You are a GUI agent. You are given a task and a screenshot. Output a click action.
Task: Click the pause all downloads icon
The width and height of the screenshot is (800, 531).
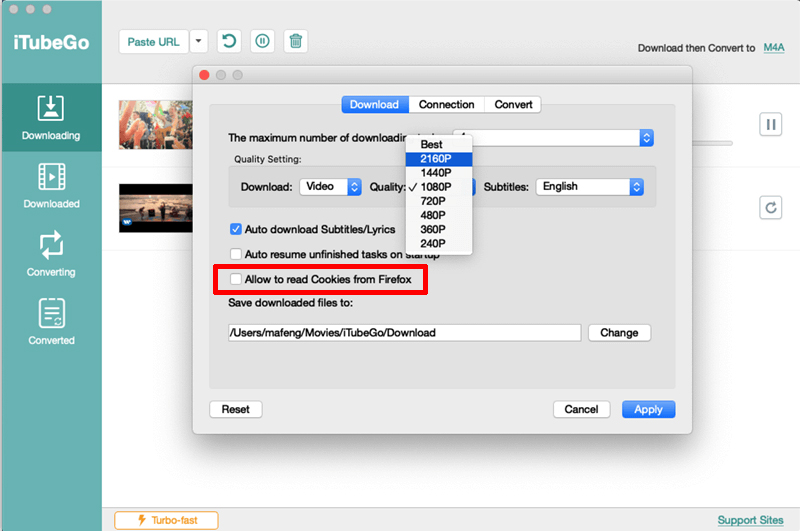click(262, 41)
